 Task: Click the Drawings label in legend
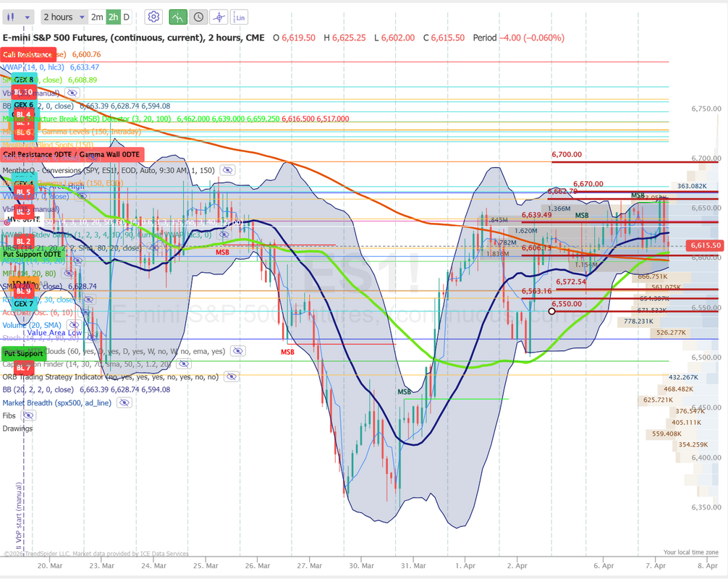click(17, 428)
